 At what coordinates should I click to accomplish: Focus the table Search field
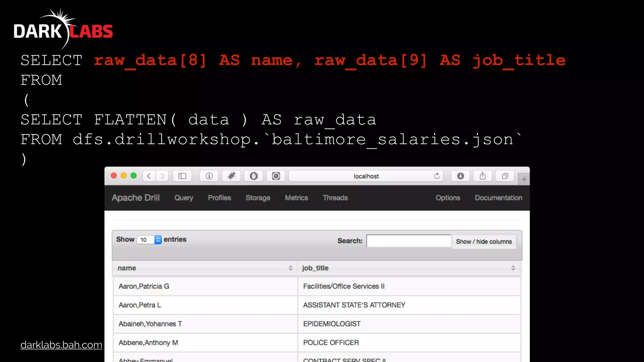(409, 241)
